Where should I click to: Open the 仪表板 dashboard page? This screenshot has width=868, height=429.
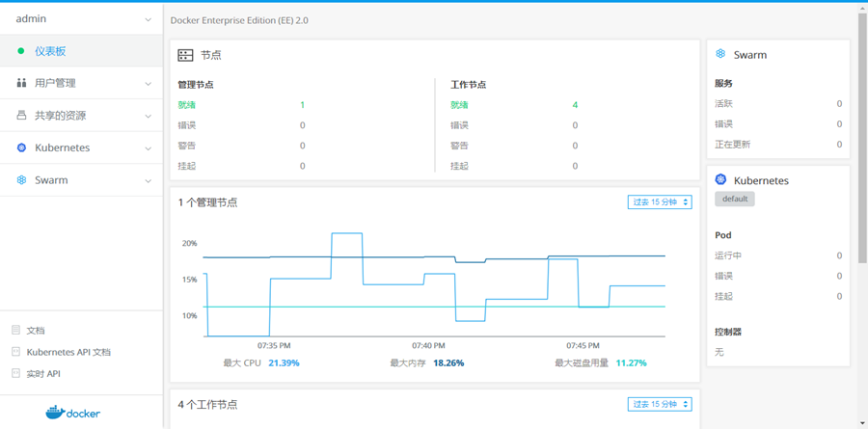coord(81,51)
